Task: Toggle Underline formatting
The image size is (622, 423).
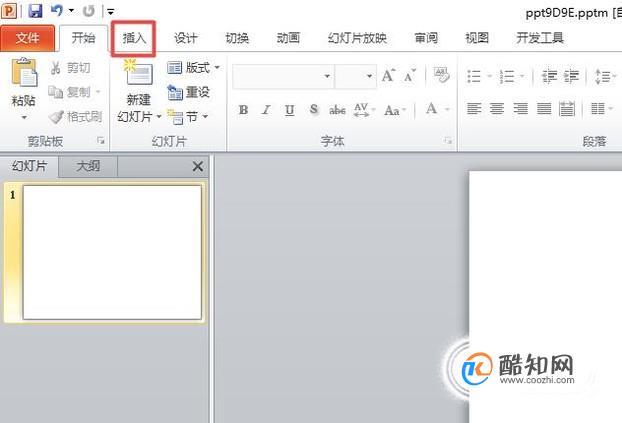Action: coord(290,110)
